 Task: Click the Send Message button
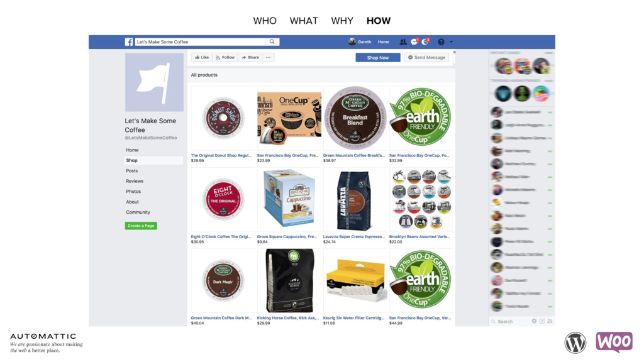(426, 57)
